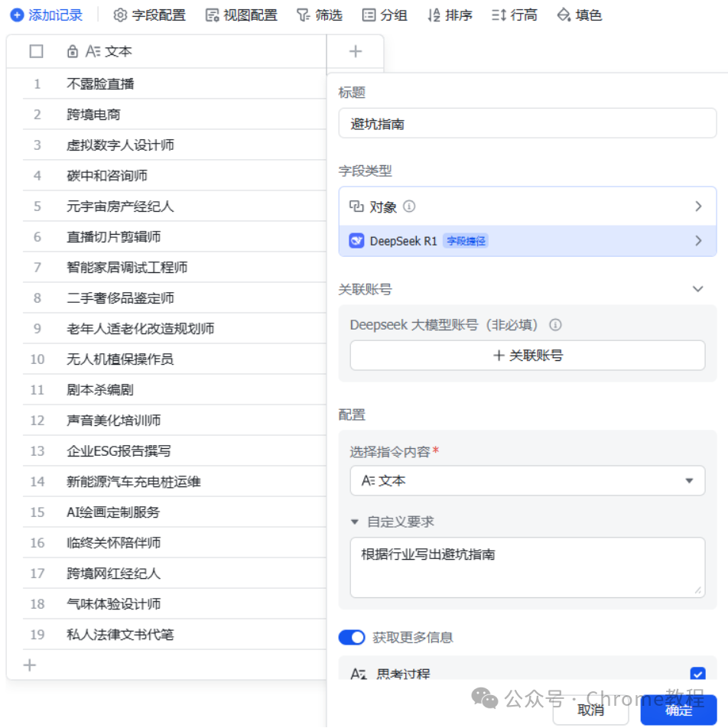
Task: Open the 排序 sort menu
Action: (450, 15)
